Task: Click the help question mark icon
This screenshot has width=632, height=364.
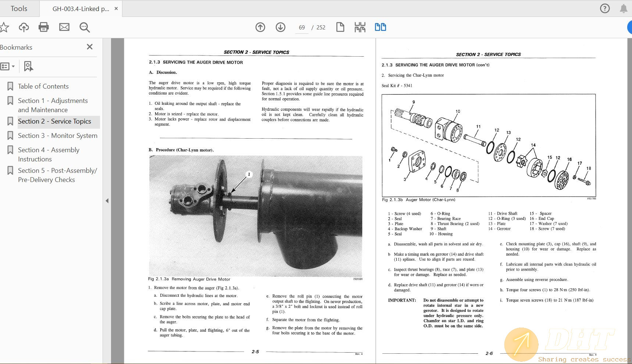Action: click(605, 8)
